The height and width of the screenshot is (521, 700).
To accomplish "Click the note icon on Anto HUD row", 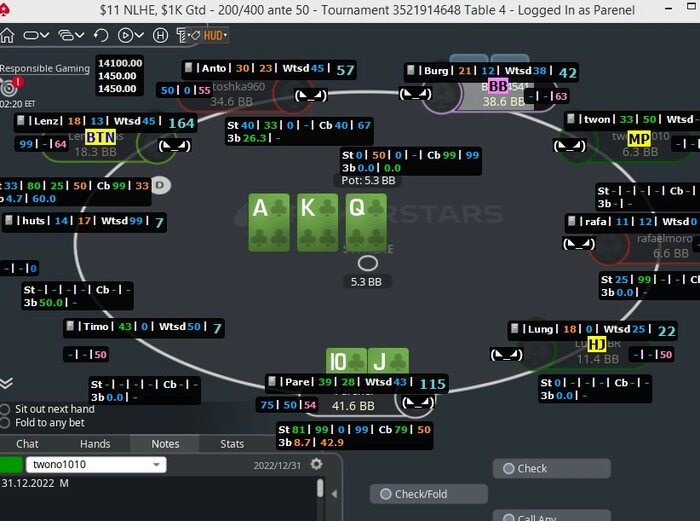I will pyautogui.click(x=188, y=67).
